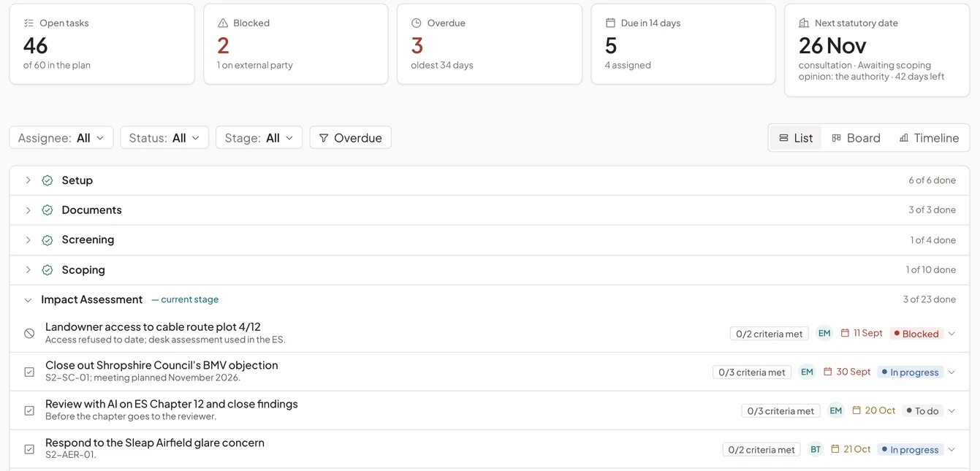Viewport: 980px width, 471px height.
Task: Expand details chevron on Sleap Airfield row
Action: [951, 450]
